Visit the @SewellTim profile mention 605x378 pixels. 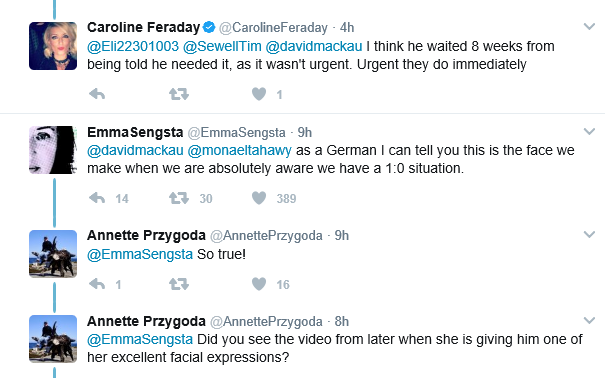pos(222,46)
